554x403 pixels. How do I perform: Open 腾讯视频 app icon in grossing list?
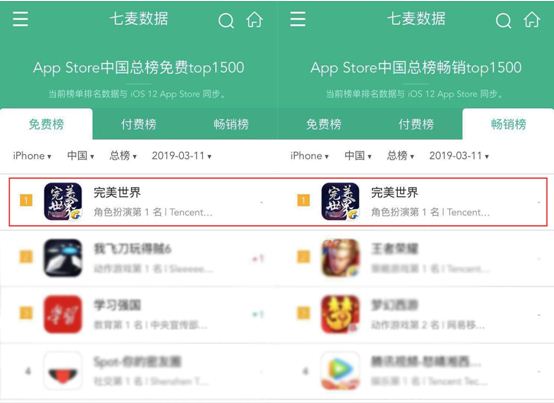(340, 371)
